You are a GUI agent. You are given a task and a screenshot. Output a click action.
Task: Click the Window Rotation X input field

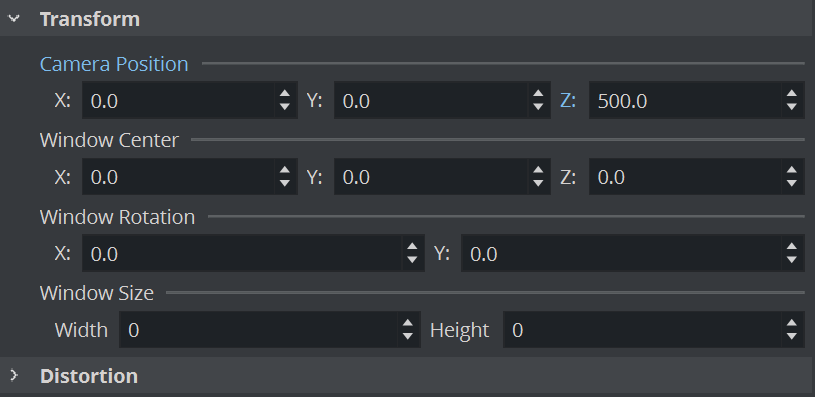tap(242, 254)
